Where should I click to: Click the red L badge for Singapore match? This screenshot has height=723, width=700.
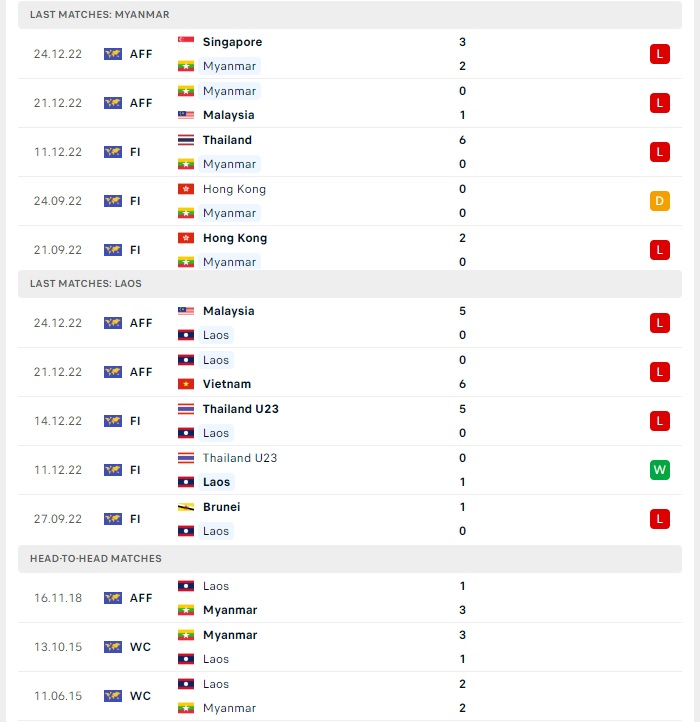659,54
